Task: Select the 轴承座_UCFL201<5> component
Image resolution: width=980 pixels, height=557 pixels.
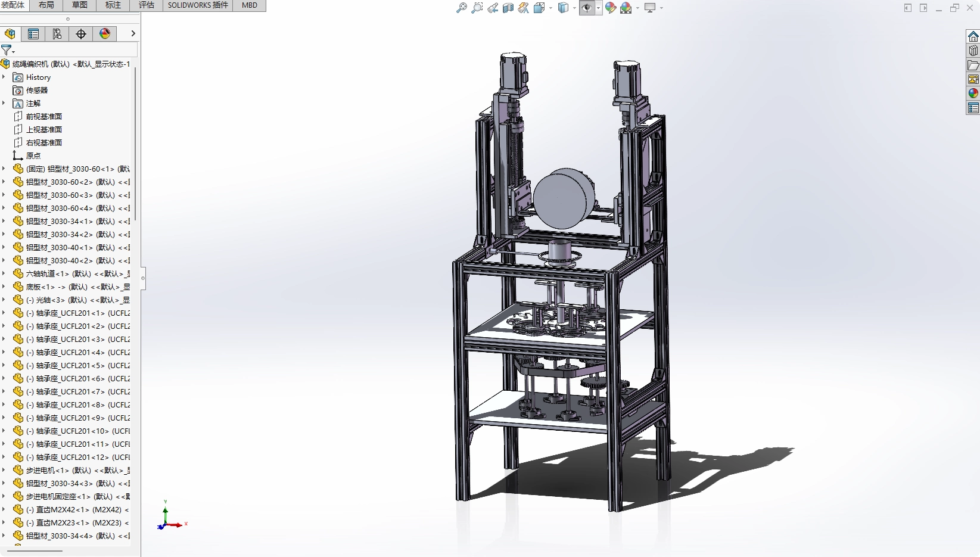Action: pos(71,366)
